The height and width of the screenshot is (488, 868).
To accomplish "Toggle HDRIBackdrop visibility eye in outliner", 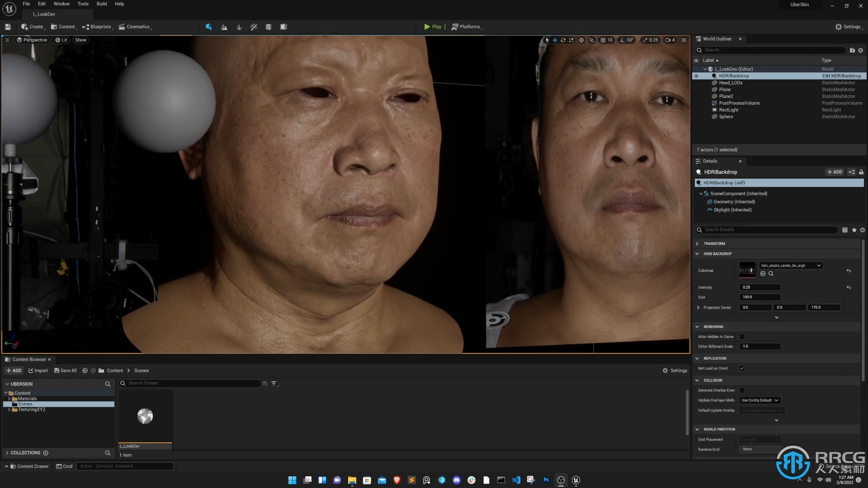I will click(696, 76).
